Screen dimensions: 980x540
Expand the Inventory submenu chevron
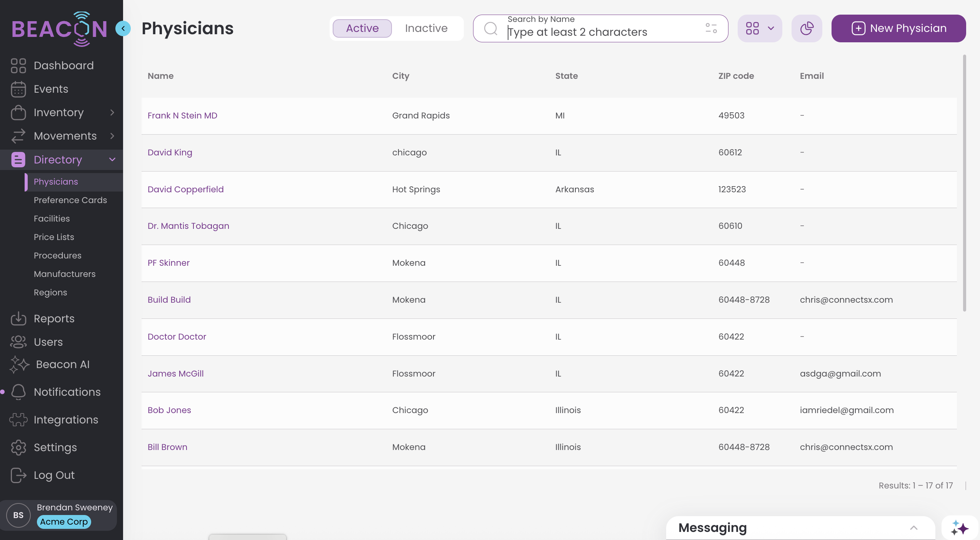(x=112, y=113)
